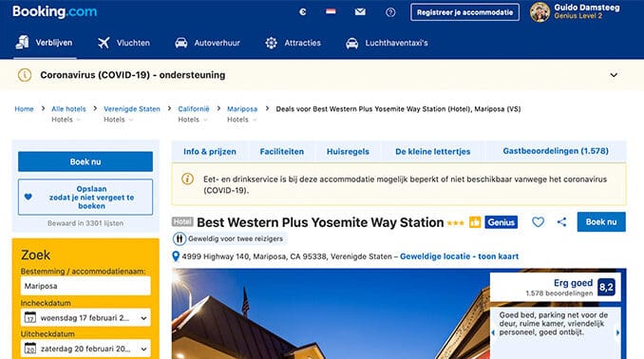Open Hotels dropdown under Mariposa
Viewport: 644px width, 359px height.
(x=242, y=120)
